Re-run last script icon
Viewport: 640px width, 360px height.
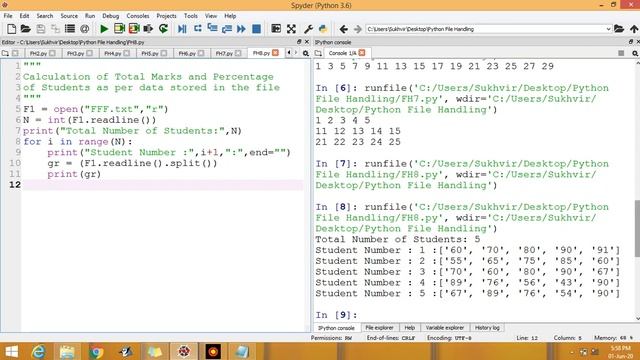click(x=163, y=29)
